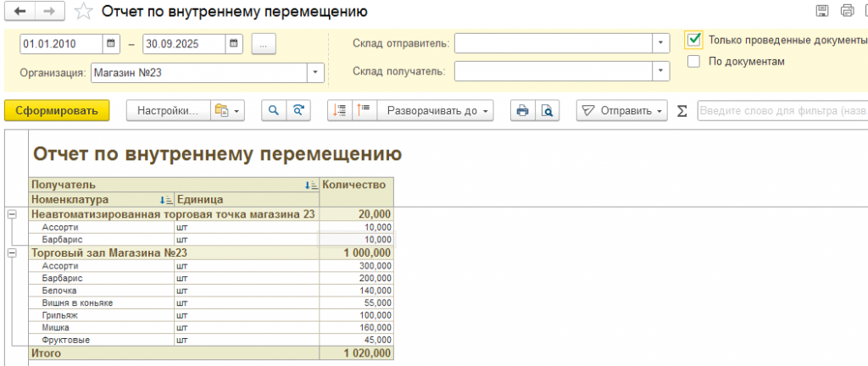Open calendar for end date 30.09.2025
The image size is (868, 366).
[234, 44]
